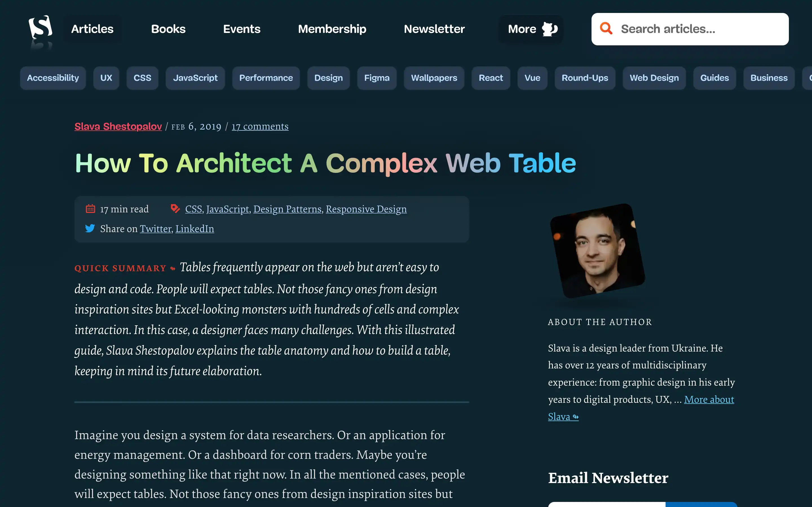Go to the Membership page
Image resolution: width=812 pixels, height=507 pixels.
pyautogui.click(x=332, y=29)
